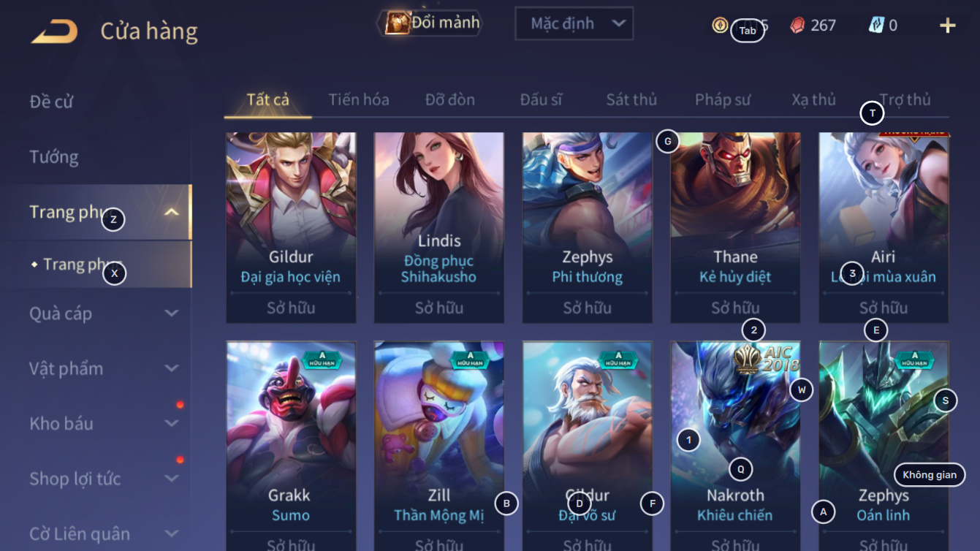Open the Mặc định sort dropdown
Screen dimensions: 980x551
(574, 24)
